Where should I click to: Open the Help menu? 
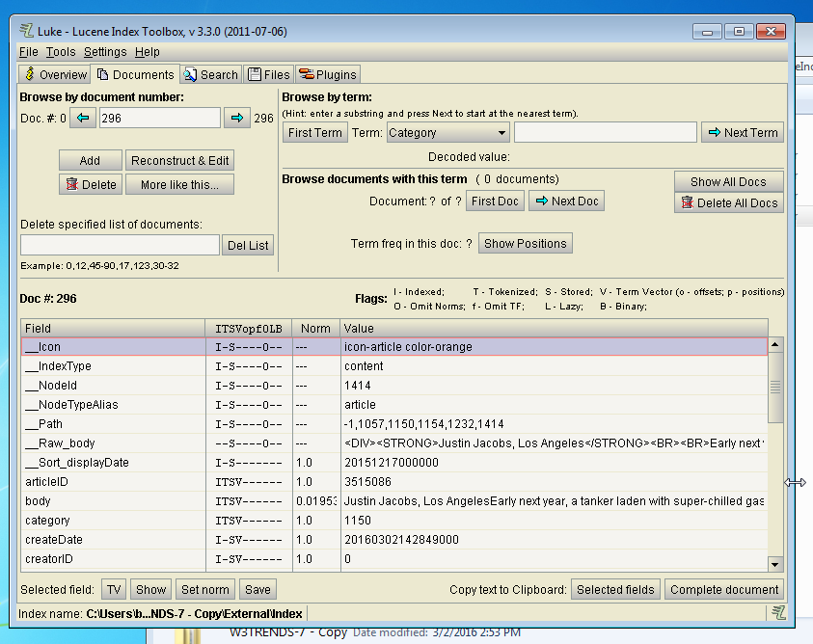click(148, 52)
